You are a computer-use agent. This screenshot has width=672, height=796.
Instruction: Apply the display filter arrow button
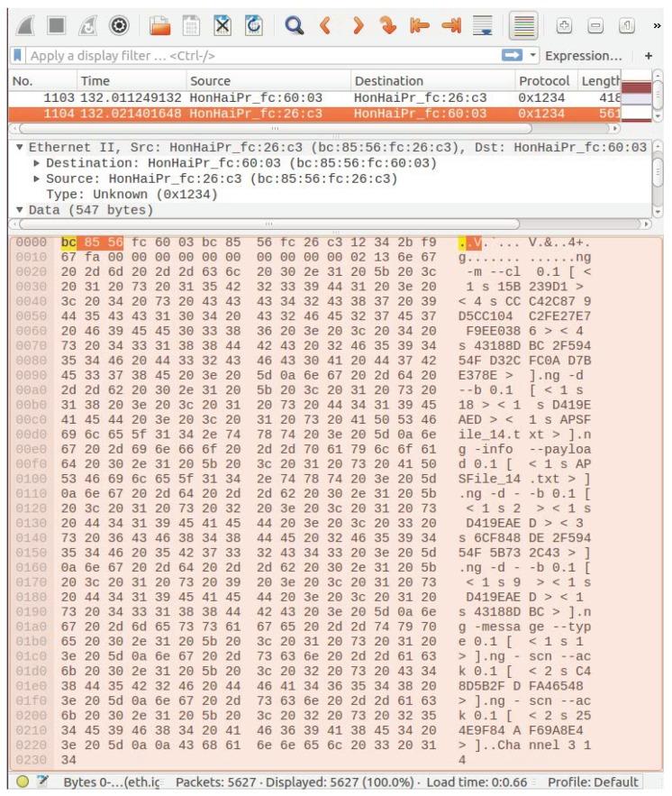513,55
